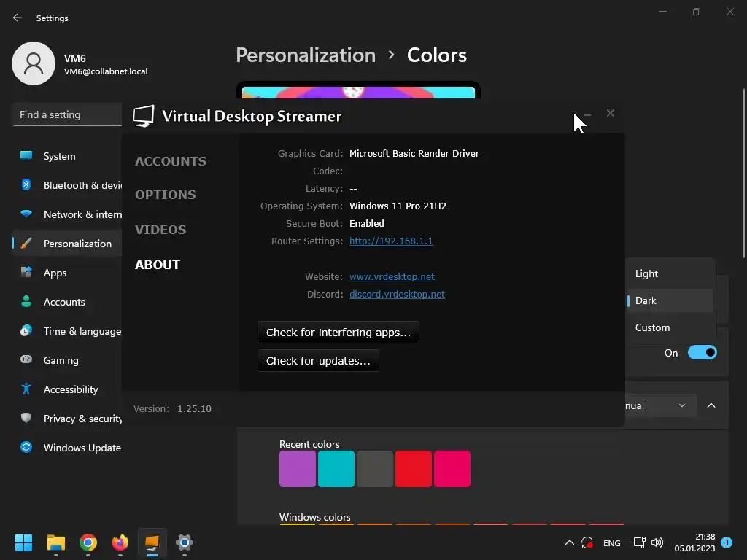Select Personalization in the Settings sidebar
Viewport: 747px width, 560px height.
coord(66,244)
